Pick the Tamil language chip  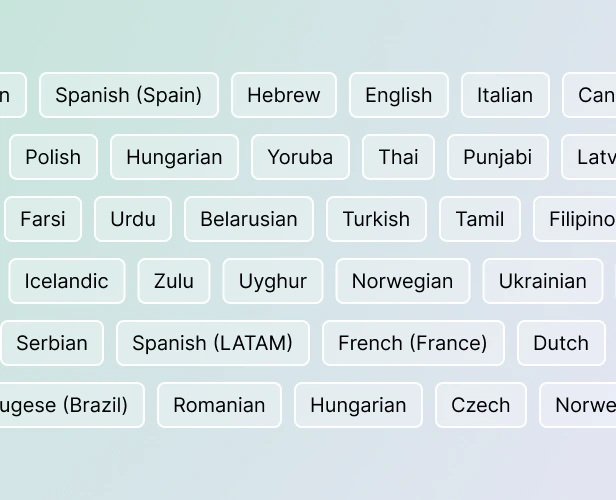pyautogui.click(x=480, y=219)
